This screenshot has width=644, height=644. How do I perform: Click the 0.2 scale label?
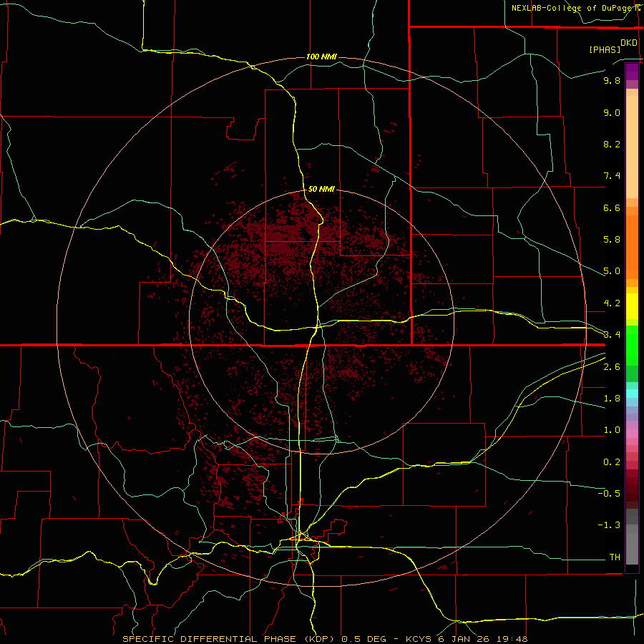tap(612, 462)
